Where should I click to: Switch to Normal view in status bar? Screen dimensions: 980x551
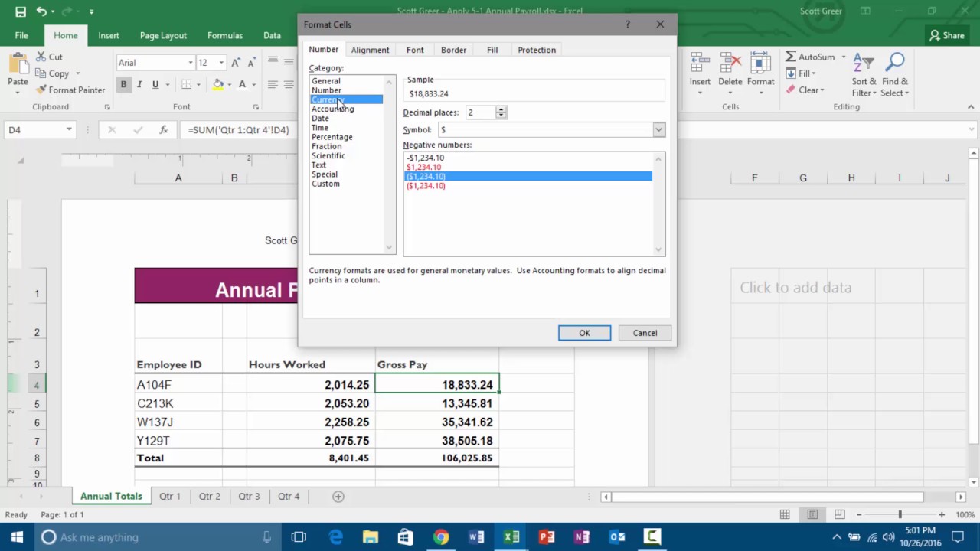785,515
